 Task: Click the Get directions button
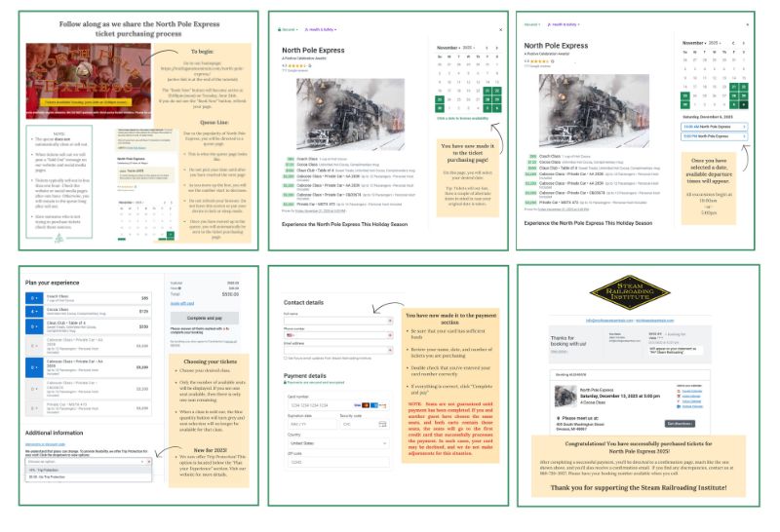680,424
